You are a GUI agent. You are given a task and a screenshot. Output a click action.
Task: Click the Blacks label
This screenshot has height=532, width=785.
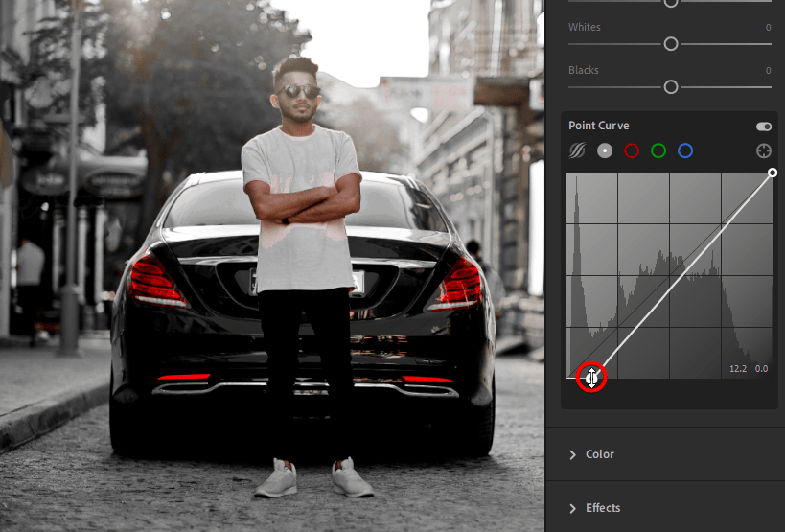pos(584,70)
